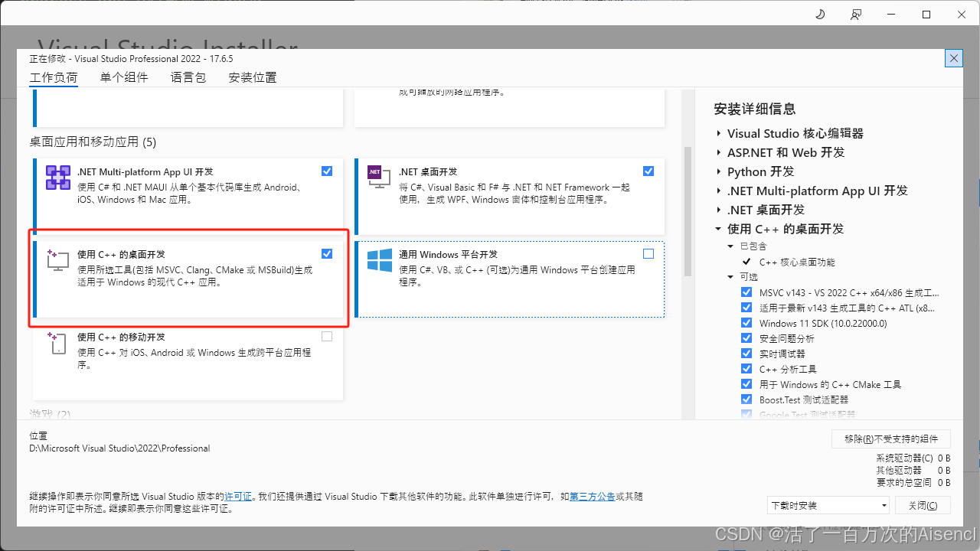The image size is (980, 551).
Task: Uncheck 安全问题分析 option
Action: [746, 338]
